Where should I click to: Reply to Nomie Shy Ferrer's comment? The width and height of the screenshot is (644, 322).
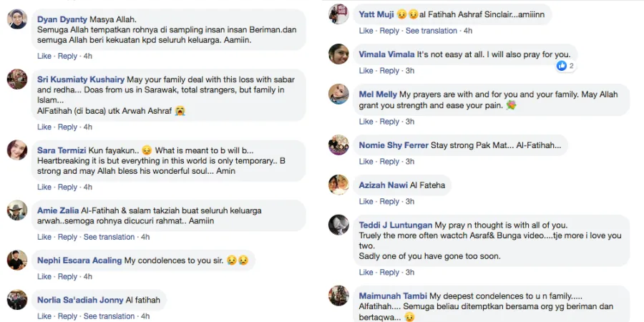click(389, 161)
